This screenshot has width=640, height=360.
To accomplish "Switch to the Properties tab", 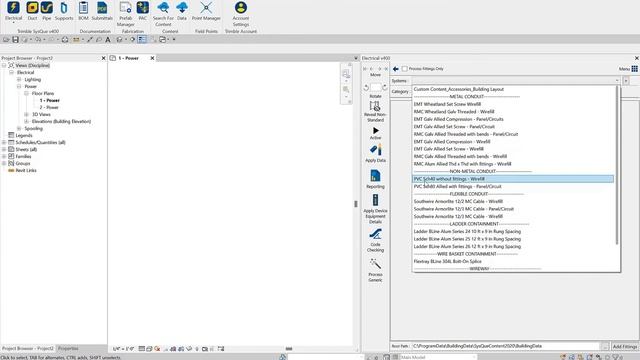I will 68,349.
